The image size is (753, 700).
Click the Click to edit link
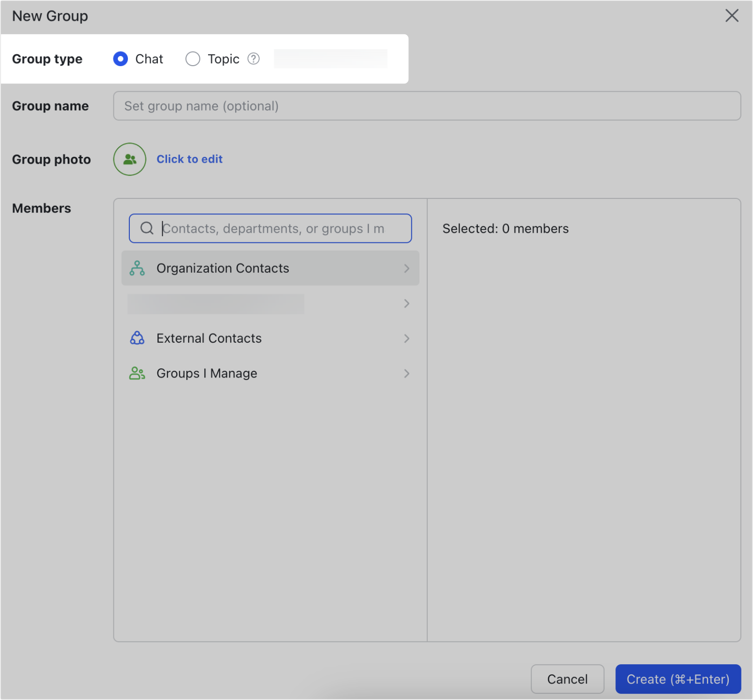click(189, 159)
